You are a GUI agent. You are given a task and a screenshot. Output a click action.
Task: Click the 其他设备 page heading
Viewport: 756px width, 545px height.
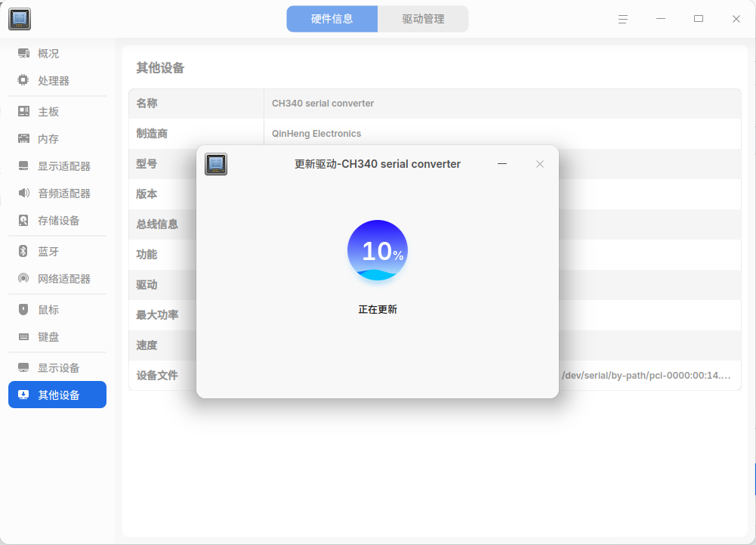160,68
